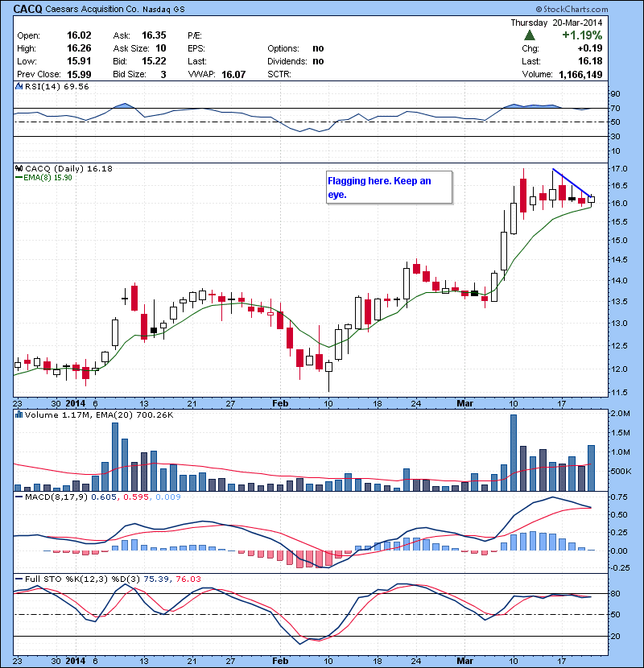644x668 pixels.
Task: Click the green up-triangle change indicator
Action: tap(529, 35)
